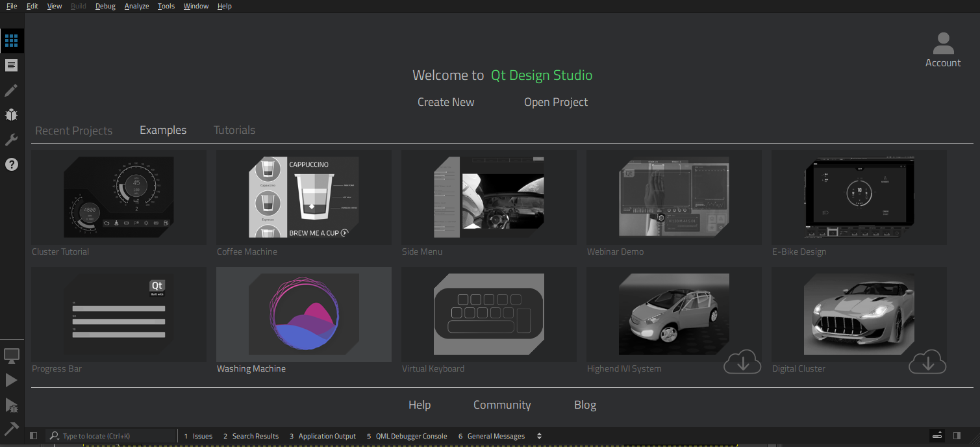Screen dimensions: 980x447
Task: Expand the output panes selector arrows
Action: [539, 436]
